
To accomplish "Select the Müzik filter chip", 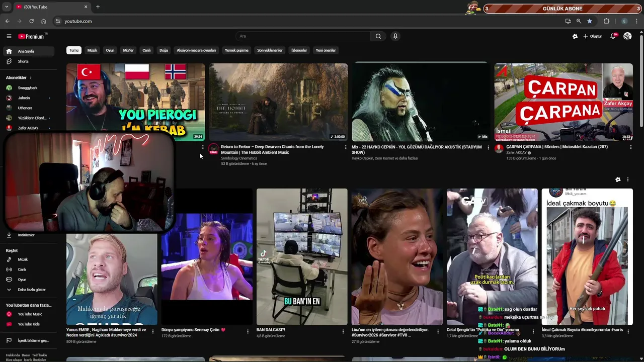I will pos(92,50).
